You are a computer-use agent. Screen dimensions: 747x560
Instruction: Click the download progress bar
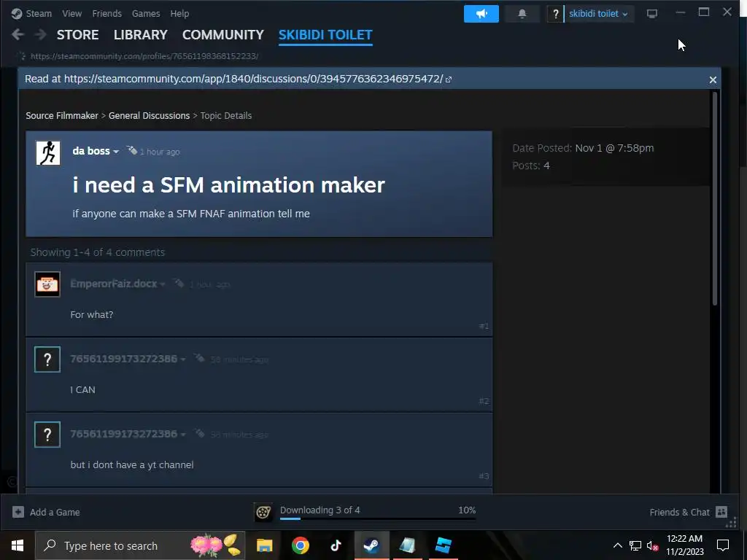point(378,519)
